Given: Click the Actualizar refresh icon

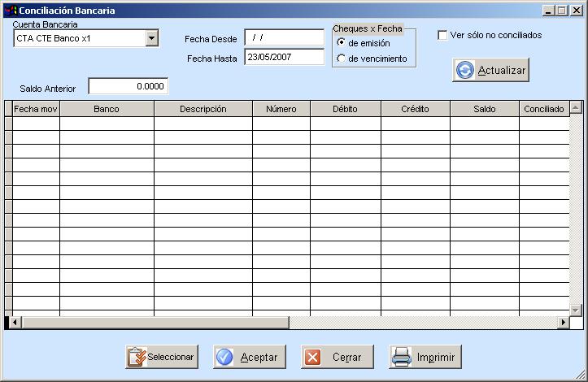Looking at the screenshot, I should (465, 71).
